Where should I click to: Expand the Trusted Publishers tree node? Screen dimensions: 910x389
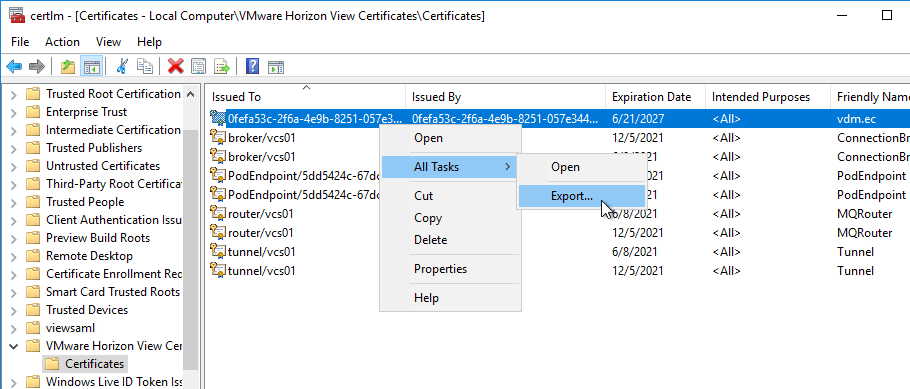[x=14, y=148]
